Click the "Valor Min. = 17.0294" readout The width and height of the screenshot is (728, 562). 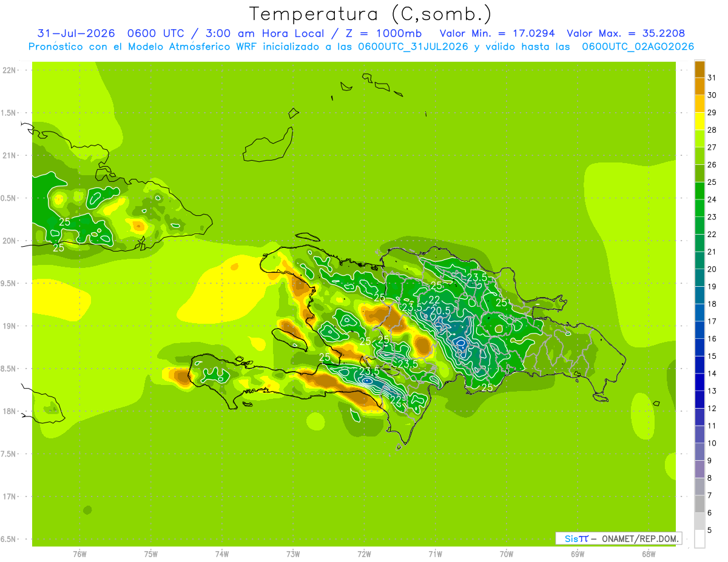(x=497, y=33)
